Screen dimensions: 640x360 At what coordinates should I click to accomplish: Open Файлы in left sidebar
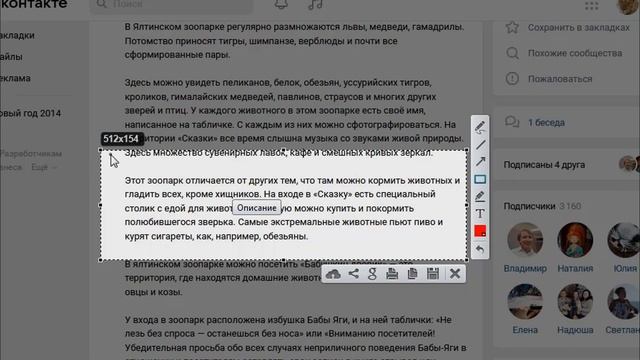point(11,57)
